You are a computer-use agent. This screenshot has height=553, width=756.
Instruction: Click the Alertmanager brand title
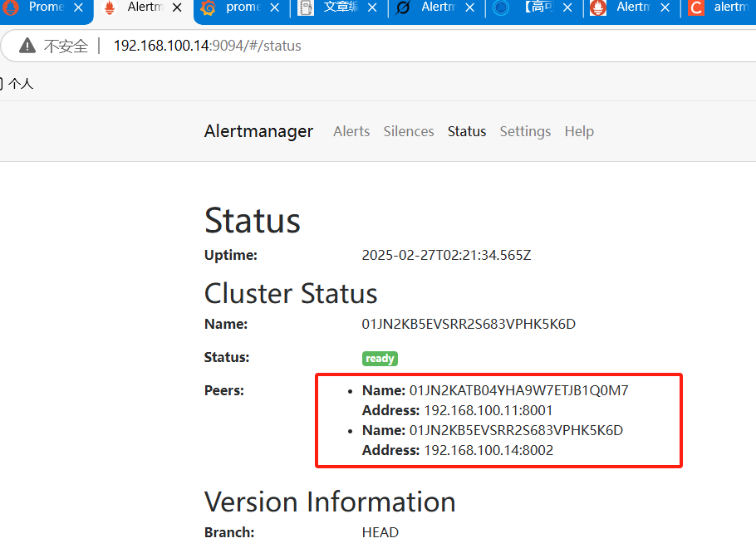point(258,131)
